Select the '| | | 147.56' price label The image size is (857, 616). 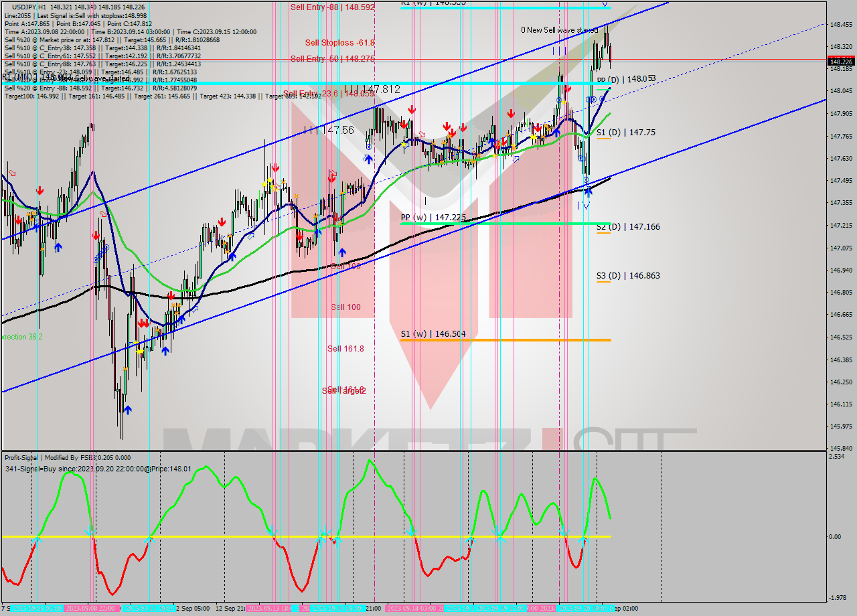point(329,130)
